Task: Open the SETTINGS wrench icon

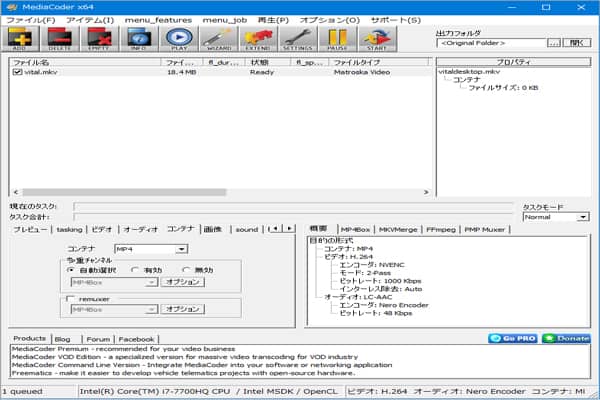Action: click(x=298, y=39)
